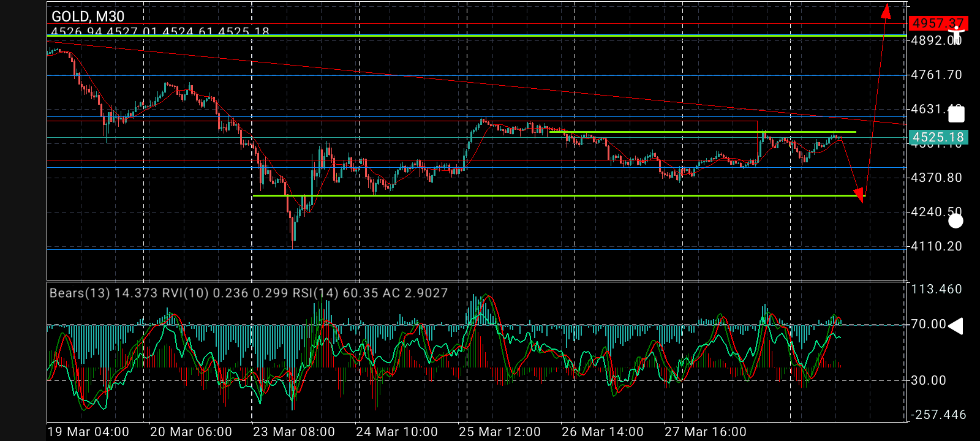Tap the 26 Mar 14:00 time label
This screenshot has height=441, width=980.
click(603, 432)
